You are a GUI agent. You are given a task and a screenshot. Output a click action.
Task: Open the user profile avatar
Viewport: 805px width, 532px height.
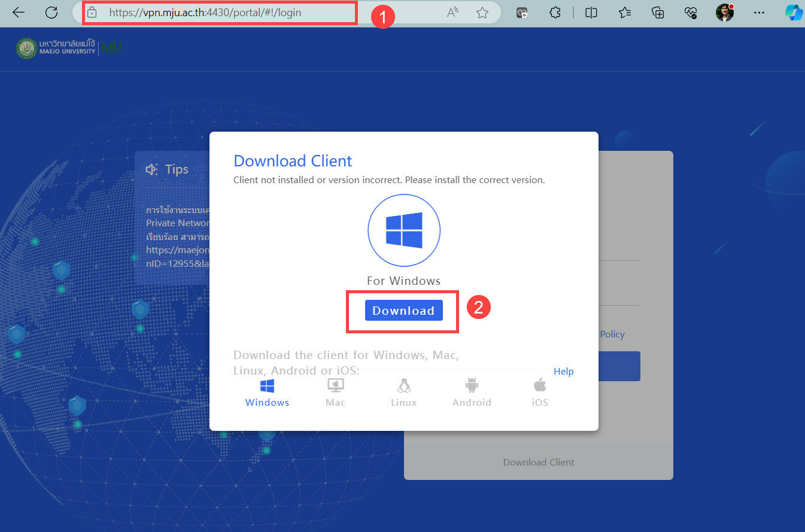coord(725,13)
